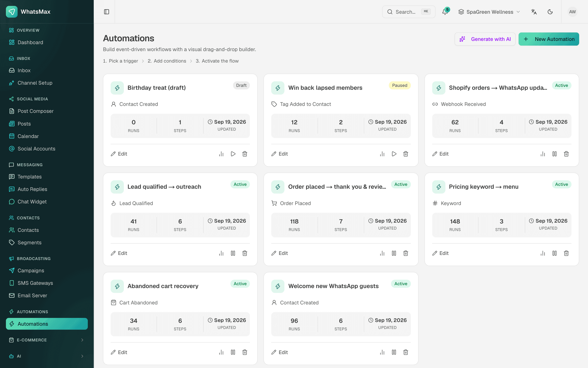The height and width of the screenshot is (368, 588).
Task: Open Inbox in sidebar
Action: pos(47,70)
